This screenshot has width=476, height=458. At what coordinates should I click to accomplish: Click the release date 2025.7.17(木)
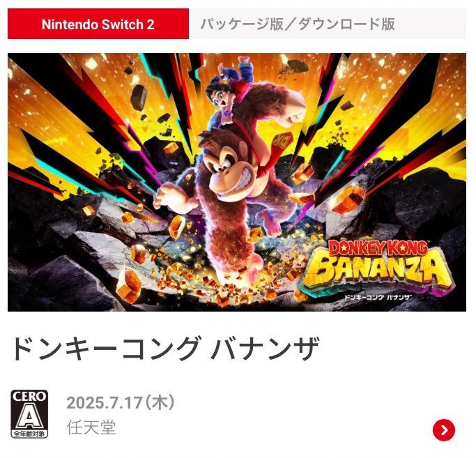click(x=121, y=403)
